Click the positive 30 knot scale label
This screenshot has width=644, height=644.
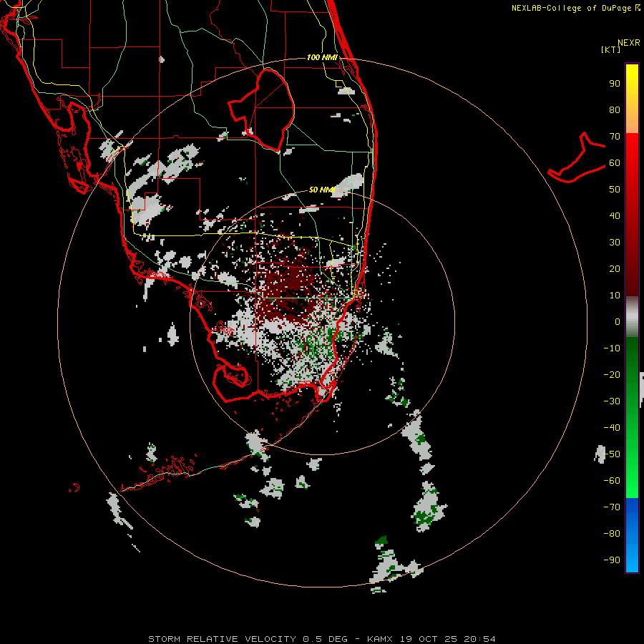tap(615, 243)
